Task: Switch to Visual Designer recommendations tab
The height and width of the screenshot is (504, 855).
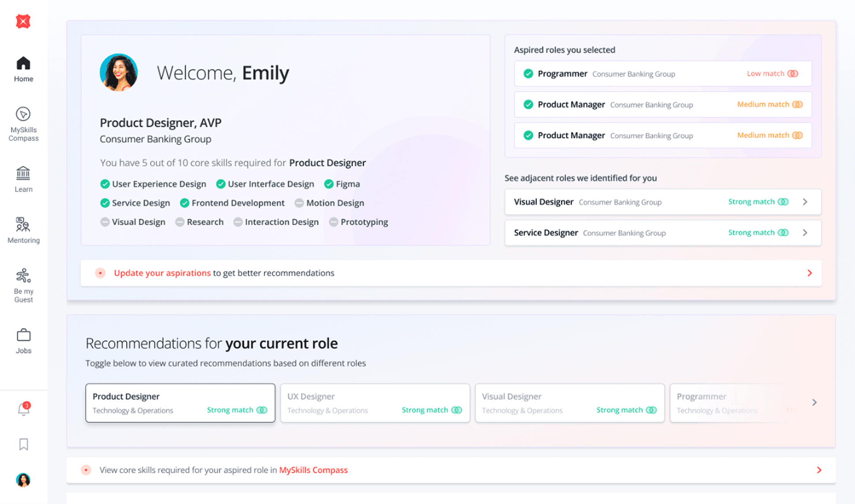Action: point(569,403)
